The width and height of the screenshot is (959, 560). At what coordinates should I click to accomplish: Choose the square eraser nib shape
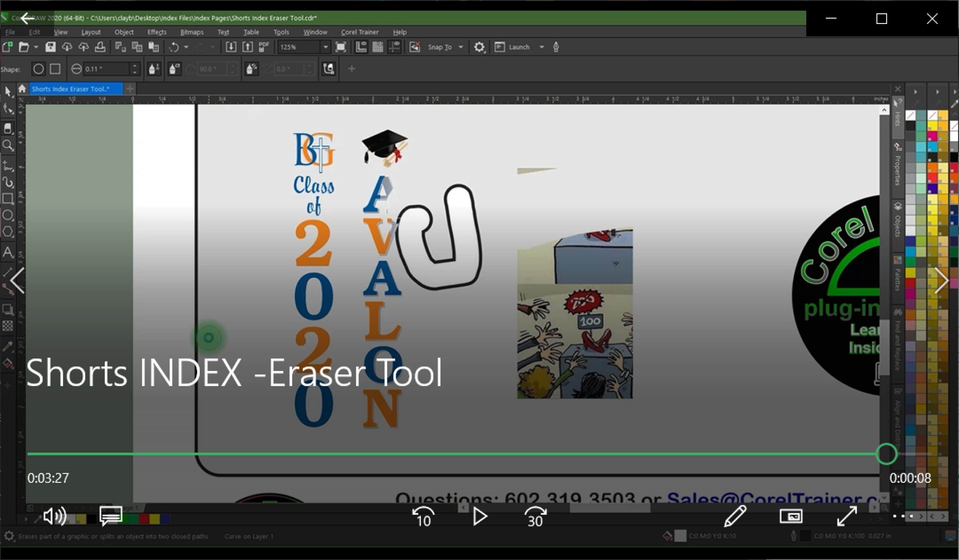click(x=55, y=69)
